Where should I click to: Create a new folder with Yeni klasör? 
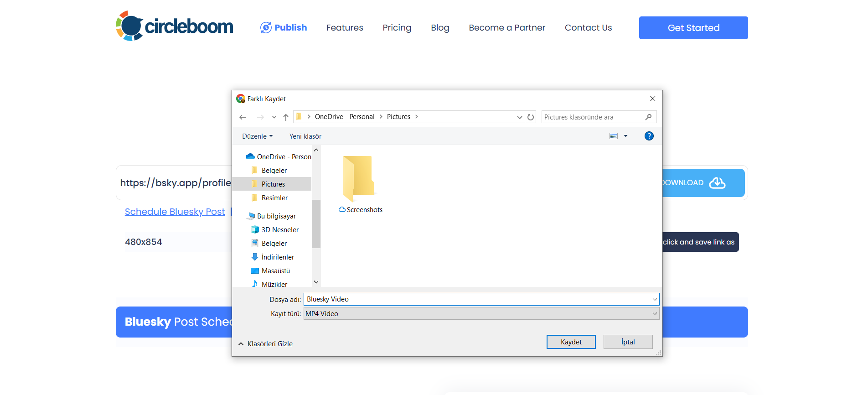305,136
